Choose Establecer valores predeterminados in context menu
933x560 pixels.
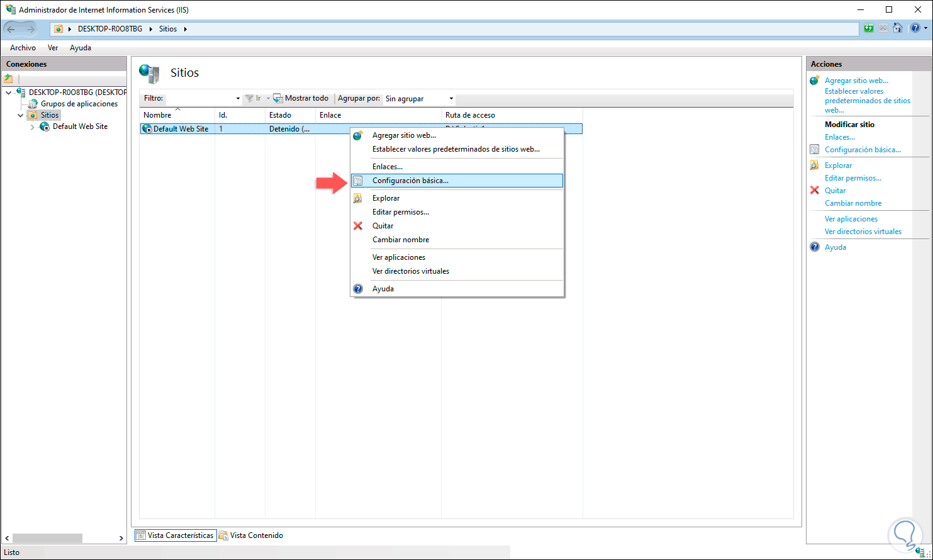(457, 149)
